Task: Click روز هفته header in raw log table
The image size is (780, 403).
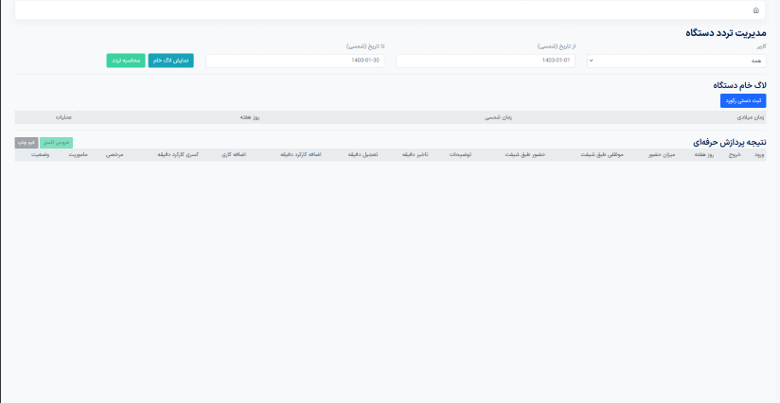Action: point(250,117)
